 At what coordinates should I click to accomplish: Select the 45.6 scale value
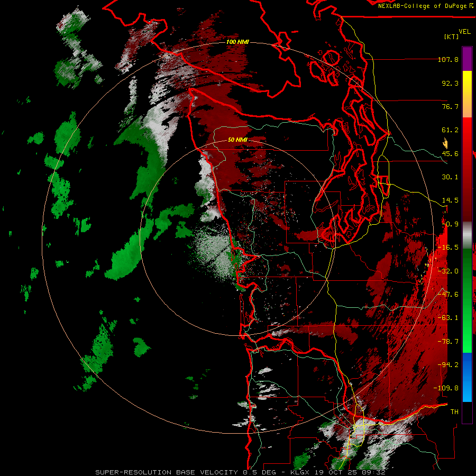tap(450, 153)
